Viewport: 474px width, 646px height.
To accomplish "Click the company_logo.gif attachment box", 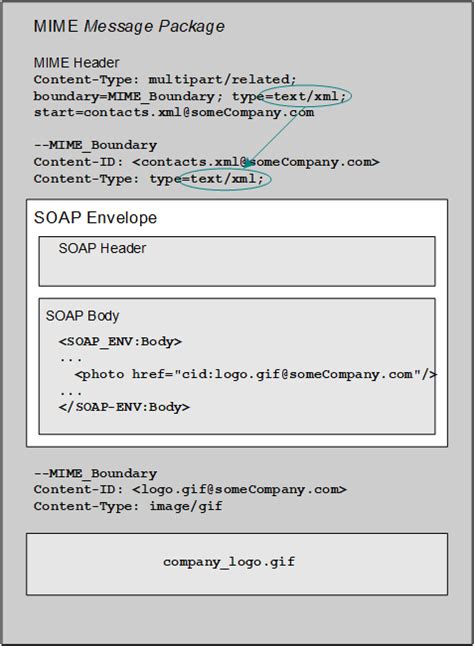I will pos(237,564).
